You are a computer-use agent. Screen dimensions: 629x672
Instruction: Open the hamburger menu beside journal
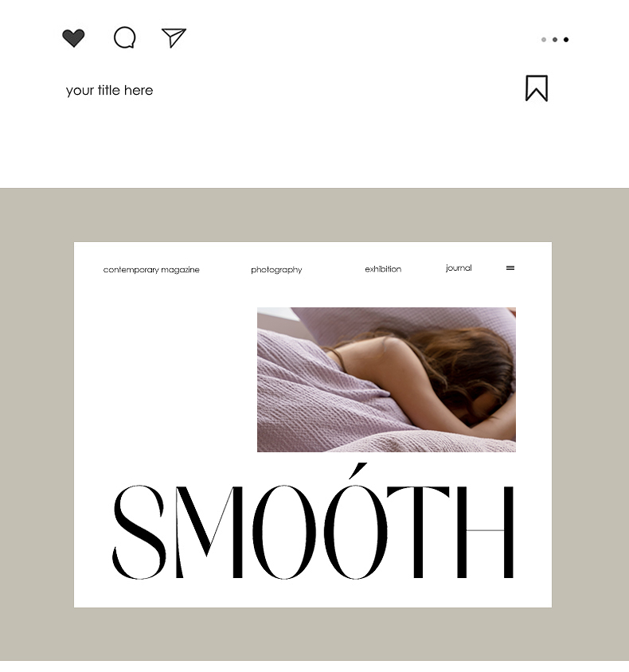510,268
